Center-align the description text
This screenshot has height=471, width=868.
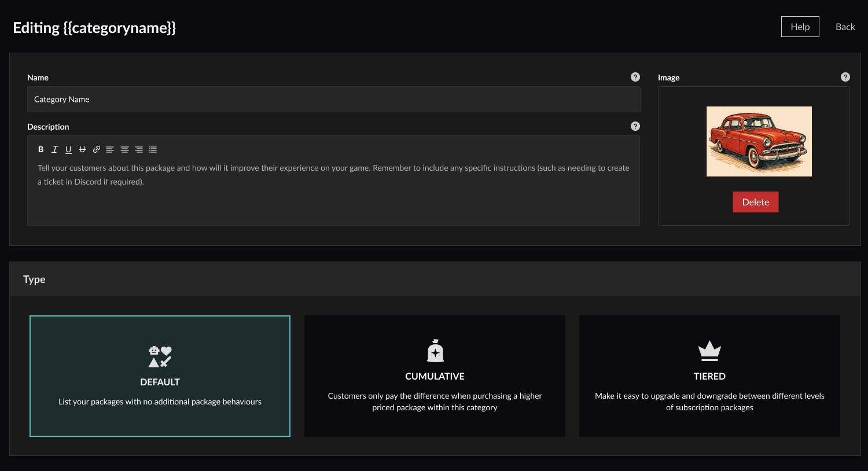[x=124, y=149]
